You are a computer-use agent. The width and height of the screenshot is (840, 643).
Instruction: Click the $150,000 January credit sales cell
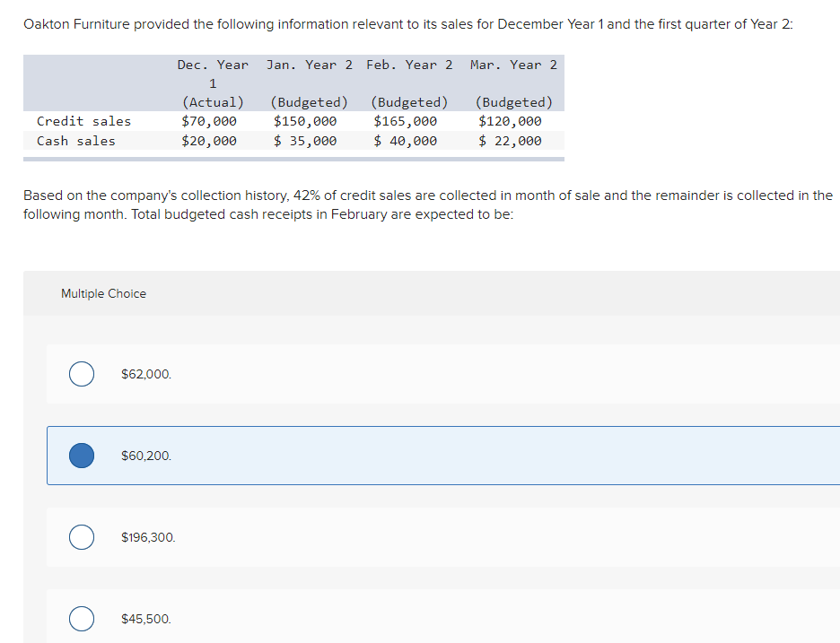(305, 121)
